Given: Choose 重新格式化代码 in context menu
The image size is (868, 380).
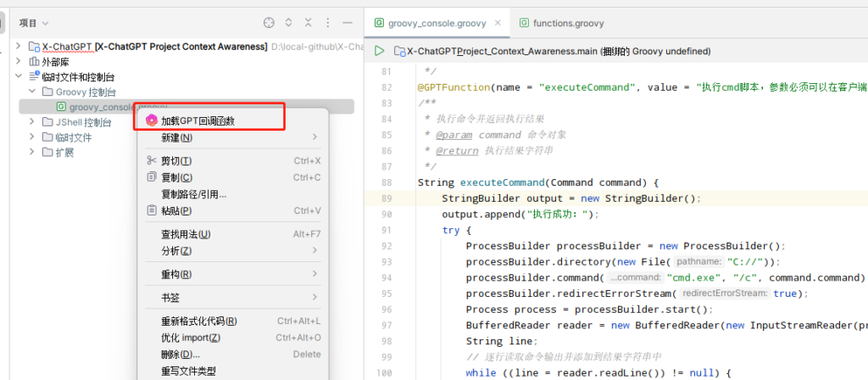Looking at the screenshot, I should 198,321.
